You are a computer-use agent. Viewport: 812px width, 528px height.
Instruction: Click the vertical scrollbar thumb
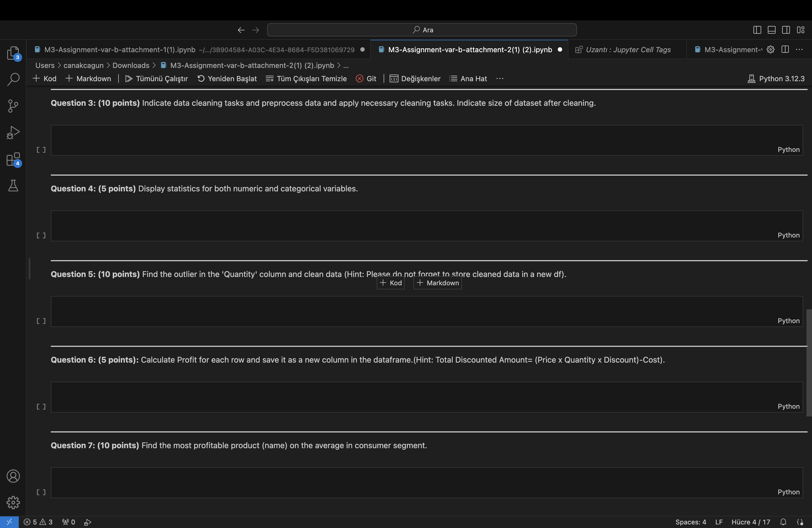pos(809,362)
